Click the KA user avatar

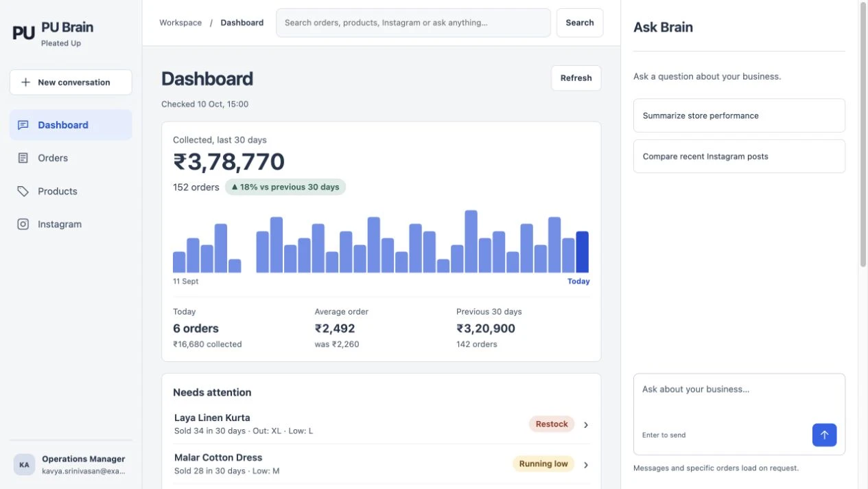point(24,465)
